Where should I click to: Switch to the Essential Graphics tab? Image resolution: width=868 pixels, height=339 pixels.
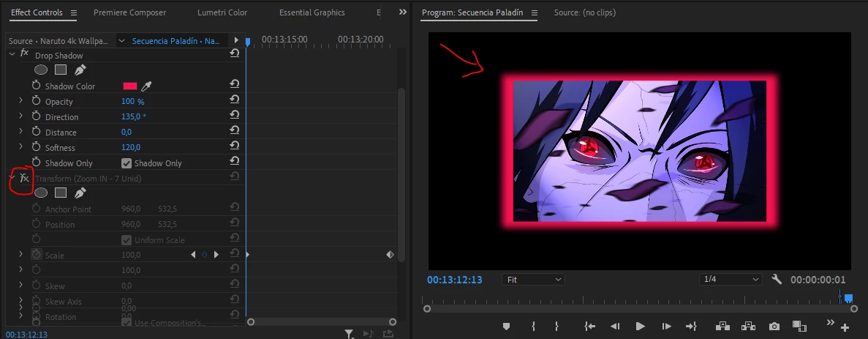pos(312,12)
